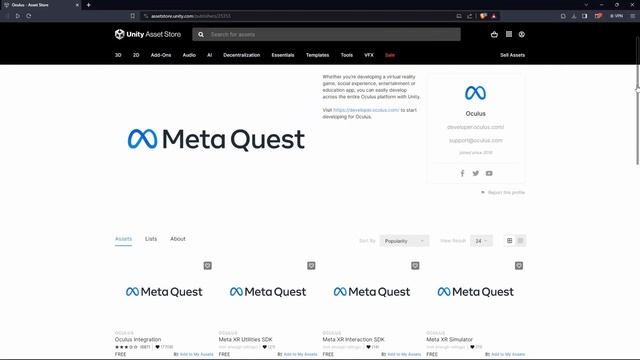Add Meta XR Utilities SDK to My Assets
Screen dimensions: 640x360
point(297,354)
